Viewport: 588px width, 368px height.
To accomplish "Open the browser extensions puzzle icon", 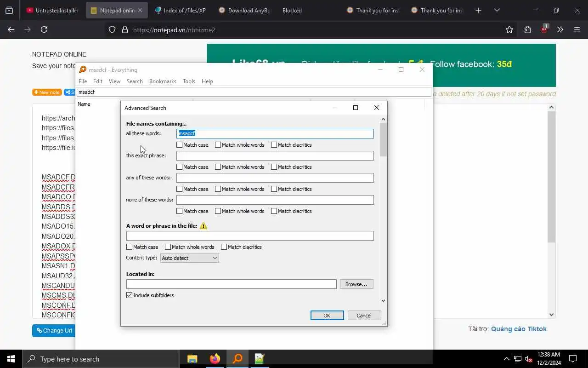I will coord(527,29).
